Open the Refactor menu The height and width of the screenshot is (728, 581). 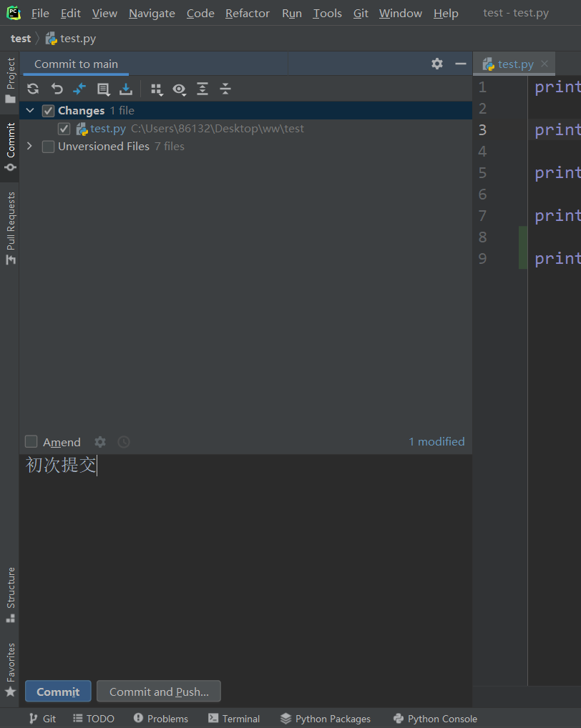248,14
